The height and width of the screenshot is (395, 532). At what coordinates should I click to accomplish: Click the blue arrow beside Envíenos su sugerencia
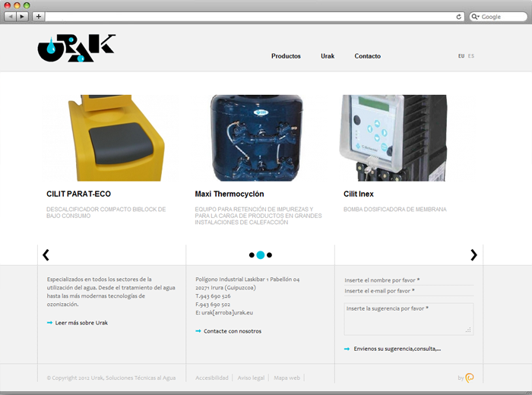[347, 349]
